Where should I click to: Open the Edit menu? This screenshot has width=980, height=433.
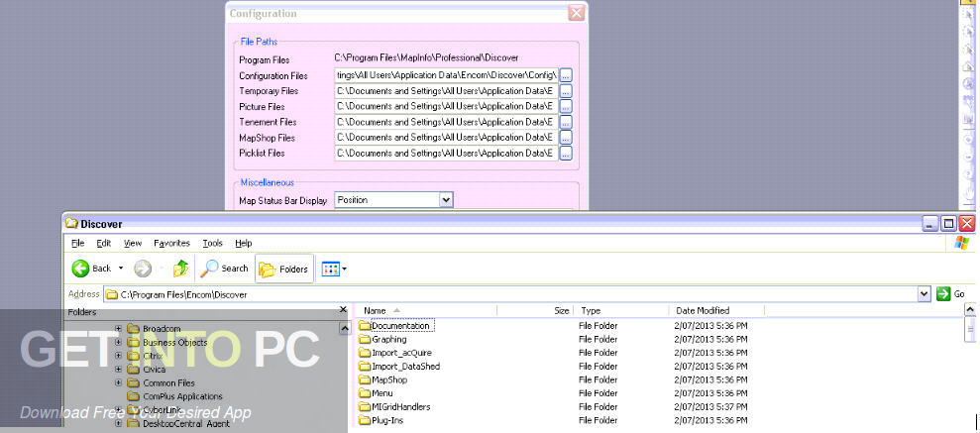(104, 243)
